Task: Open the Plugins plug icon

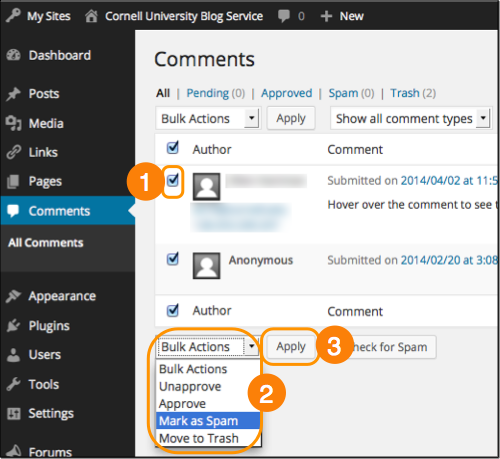Action: coord(13,326)
